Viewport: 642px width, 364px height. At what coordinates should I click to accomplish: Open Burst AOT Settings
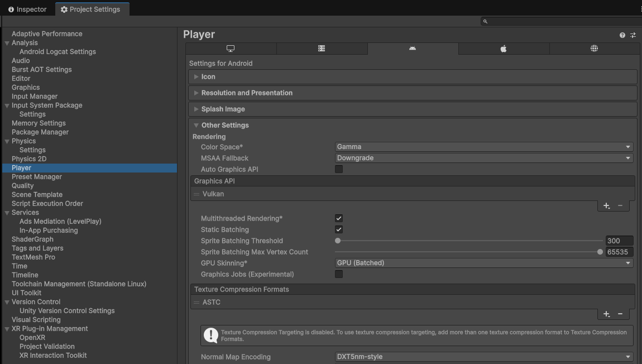[x=41, y=70]
